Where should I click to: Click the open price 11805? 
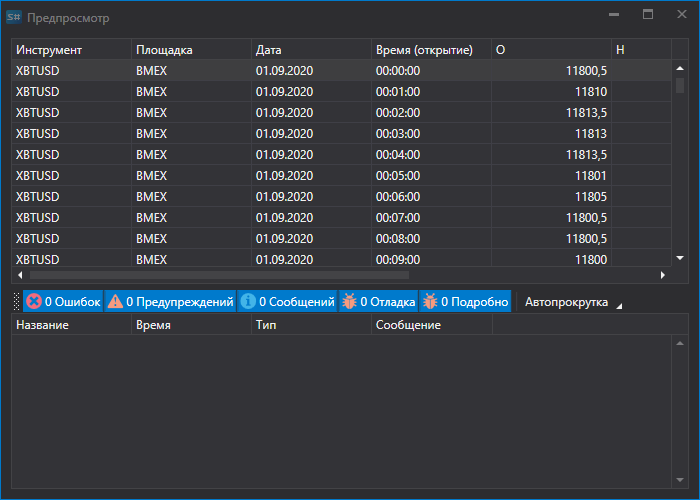[552, 196]
